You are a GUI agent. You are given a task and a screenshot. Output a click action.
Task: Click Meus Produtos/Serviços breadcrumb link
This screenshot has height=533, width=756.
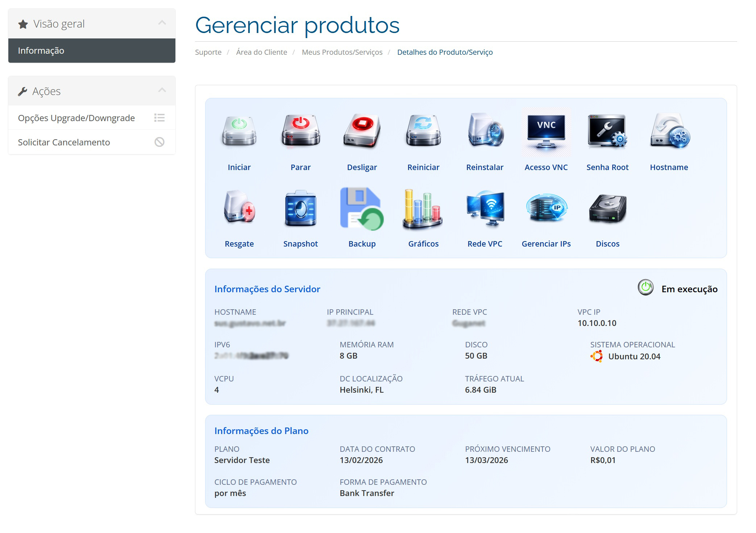click(342, 52)
